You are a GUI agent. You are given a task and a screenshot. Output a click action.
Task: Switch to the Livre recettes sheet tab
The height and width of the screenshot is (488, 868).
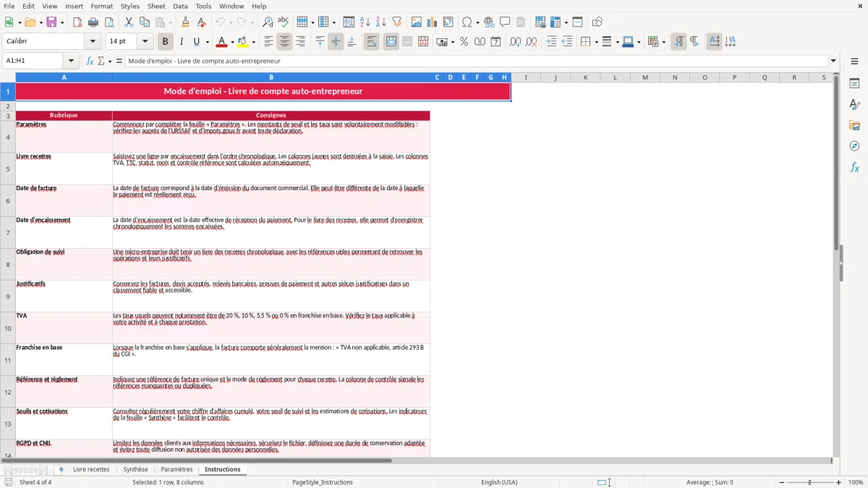pyautogui.click(x=91, y=469)
